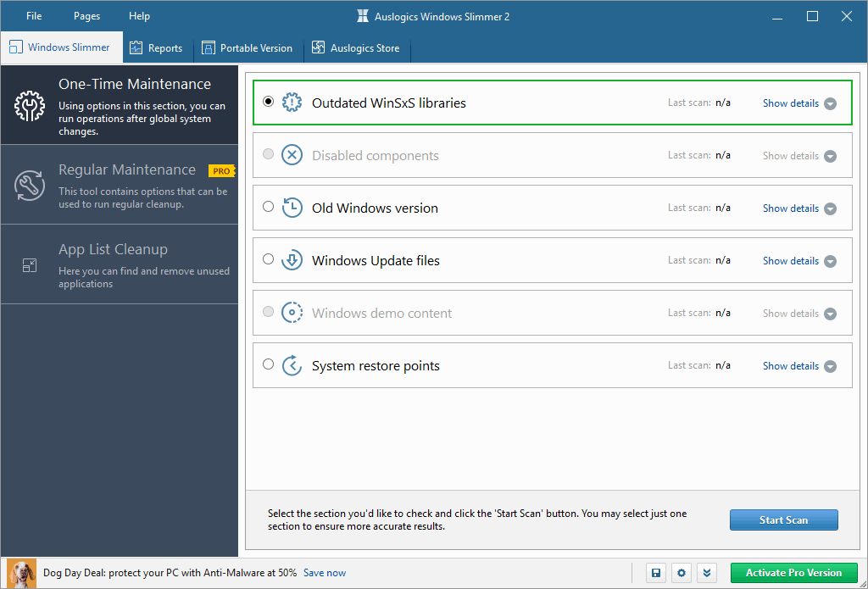Click the Windows Update files download icon
Screen dimensions: 868x589
[292, 261]
